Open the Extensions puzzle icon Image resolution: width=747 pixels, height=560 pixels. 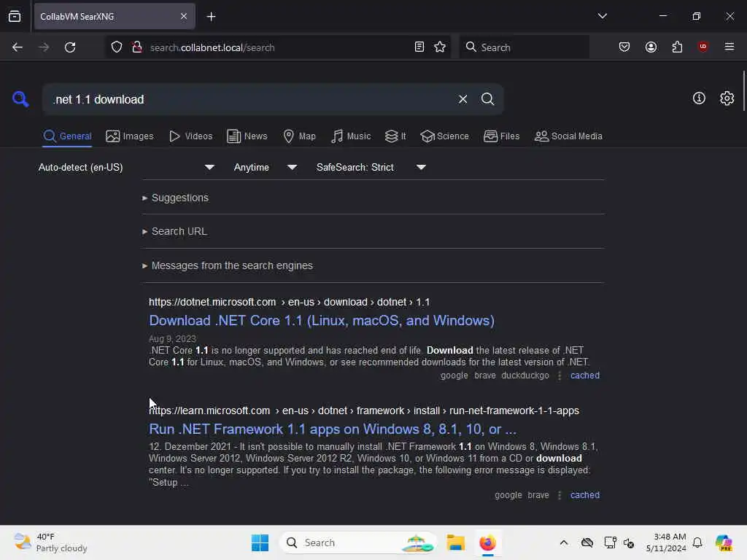(677, 47)
